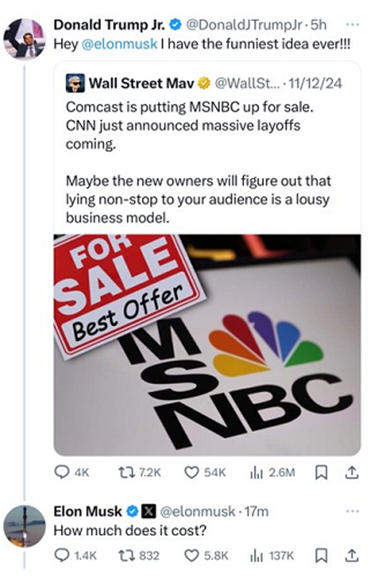
Task: Bookmark the Donald Trump Jr. post
Action: coord(321,472)
